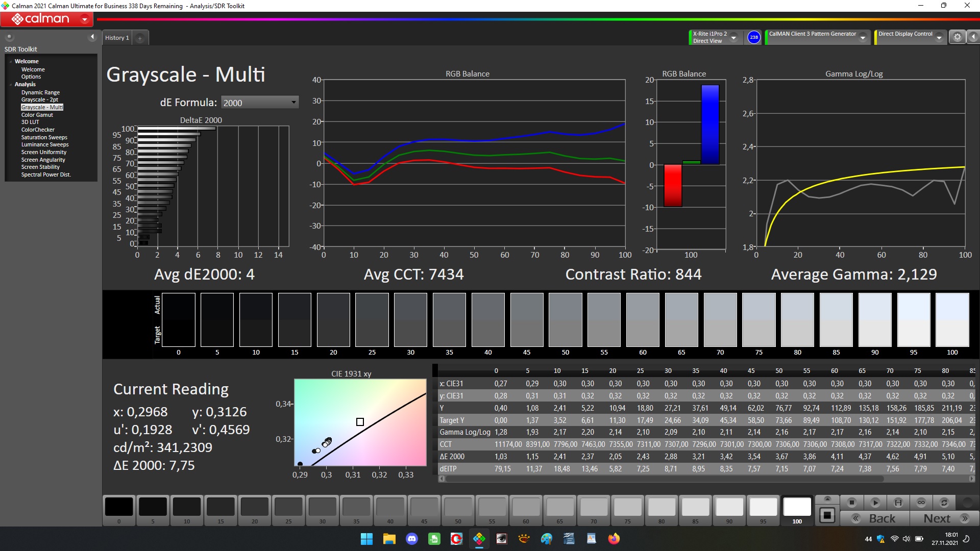Click the blue 238 meter indicator
This screenshot has width=980, height=551.
point(753,37)
